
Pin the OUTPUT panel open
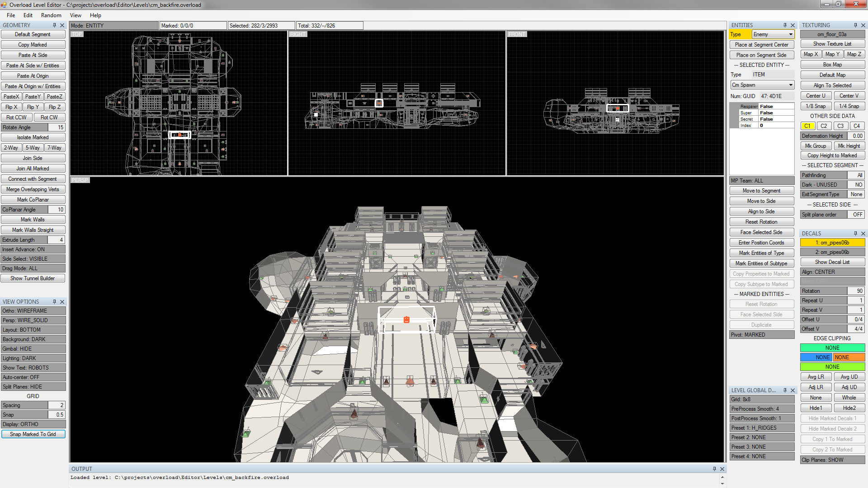(715, 469)
